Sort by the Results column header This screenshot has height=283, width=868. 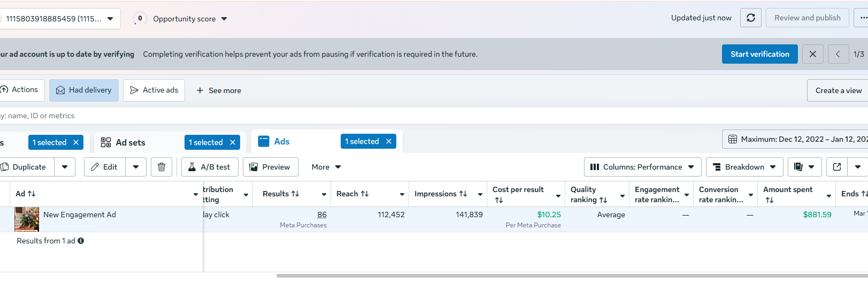[281, 194]
